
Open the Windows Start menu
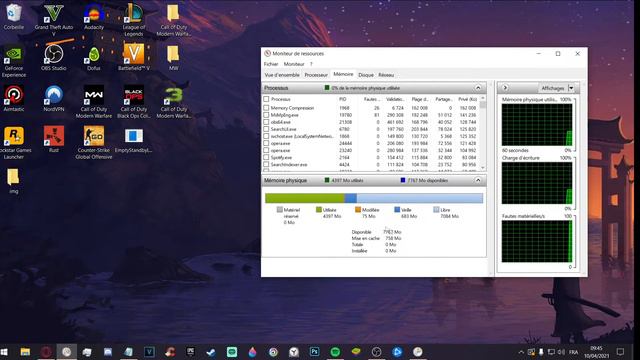[4, 352]
